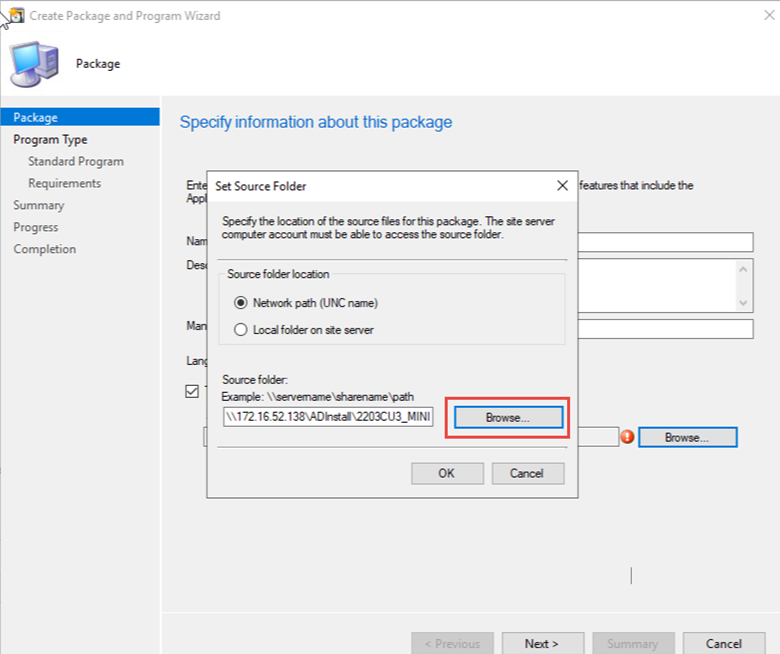Click scroll up arrow in description box
The height and width of the screenshot is (654, 780).
point(743,268)
